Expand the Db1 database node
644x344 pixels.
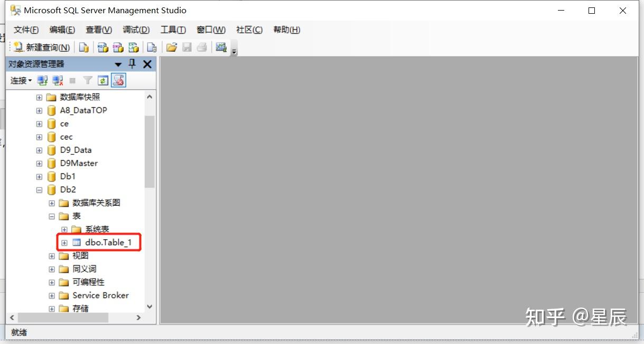pyautogui.click(x=39, y=176)
